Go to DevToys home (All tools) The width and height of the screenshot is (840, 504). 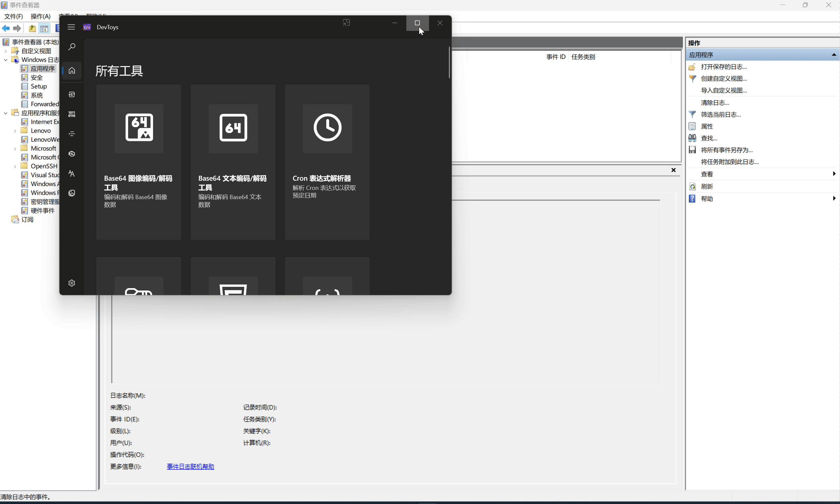tap(72, 71)
